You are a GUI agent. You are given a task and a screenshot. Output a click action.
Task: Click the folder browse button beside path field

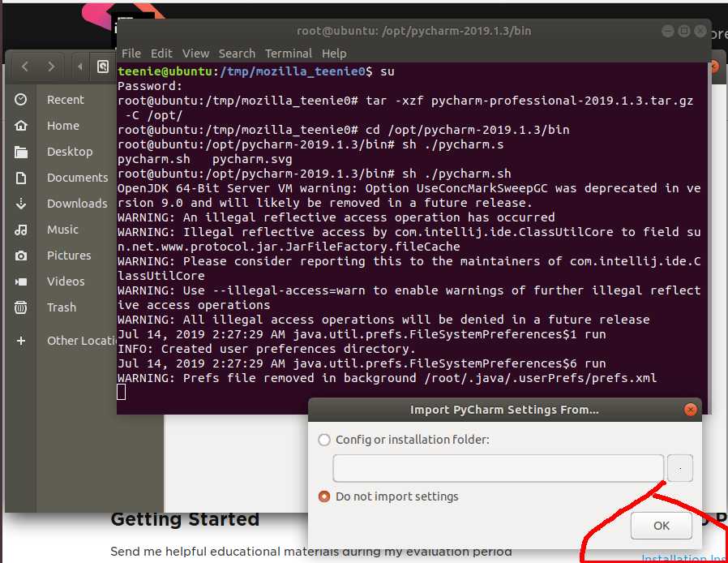coord(679,468)
